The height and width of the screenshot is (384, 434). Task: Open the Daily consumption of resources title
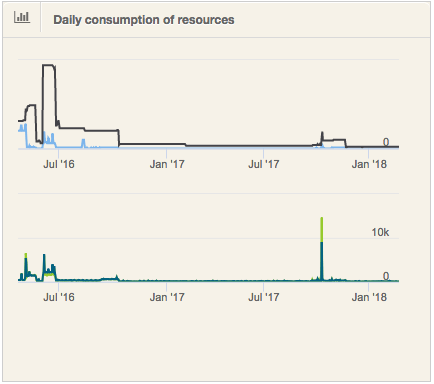pyautogui.click(x=144, y=20)
